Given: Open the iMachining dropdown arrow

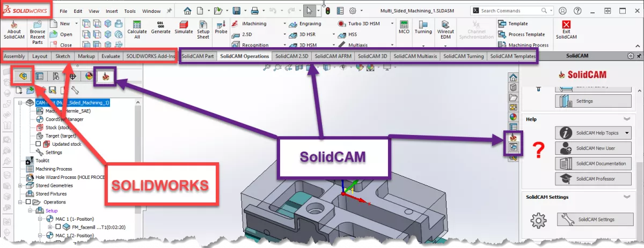Looking at the screenshot, I should click(285, 24).
